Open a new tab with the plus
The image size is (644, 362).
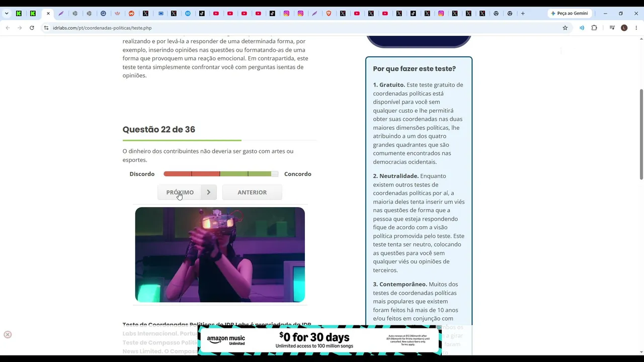523,14
